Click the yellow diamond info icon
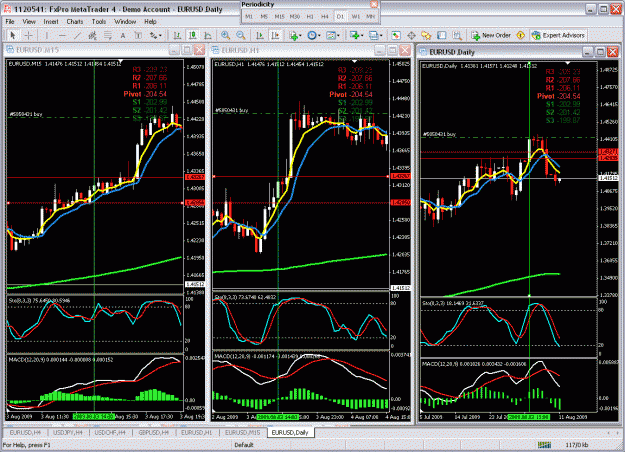The width and height of the screenshot is (625, 452). 521,35
